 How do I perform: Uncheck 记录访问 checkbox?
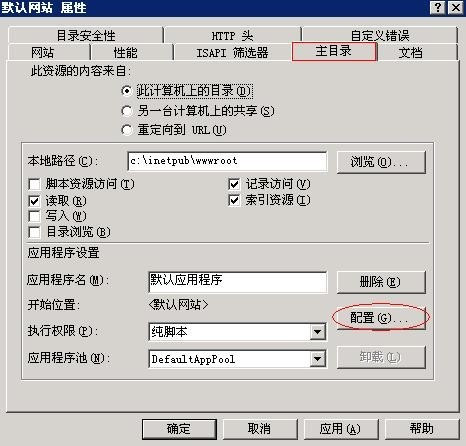234,184
